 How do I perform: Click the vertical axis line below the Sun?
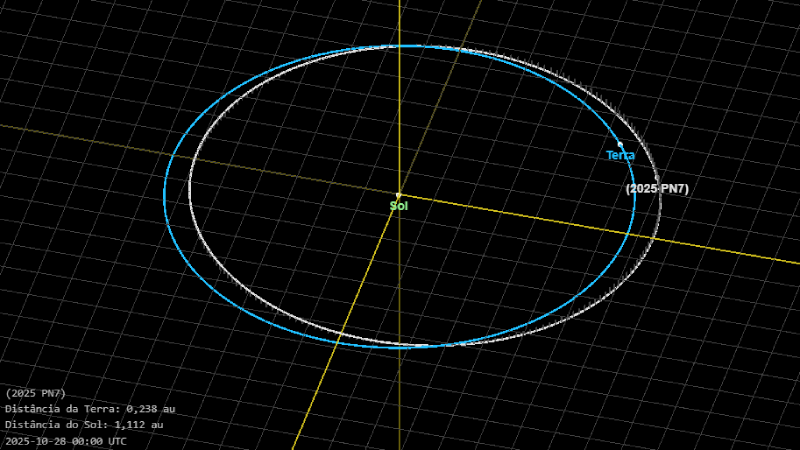tap(398, 400)
